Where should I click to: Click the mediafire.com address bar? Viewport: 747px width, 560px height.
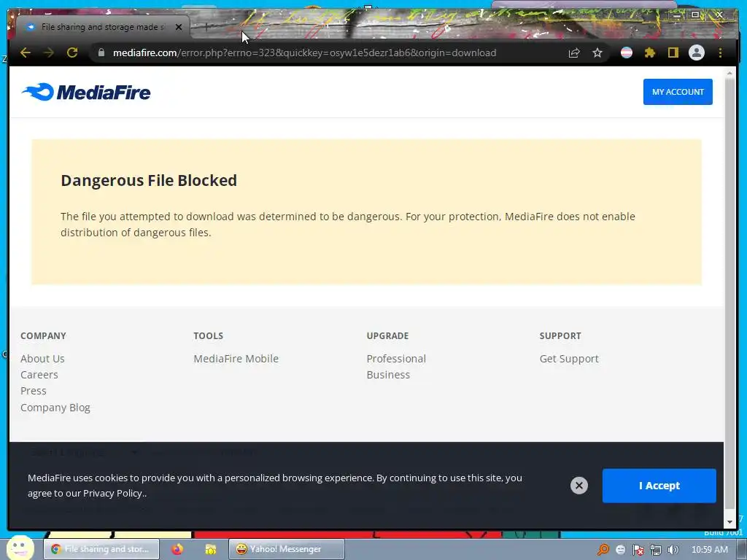coord(304,52)
